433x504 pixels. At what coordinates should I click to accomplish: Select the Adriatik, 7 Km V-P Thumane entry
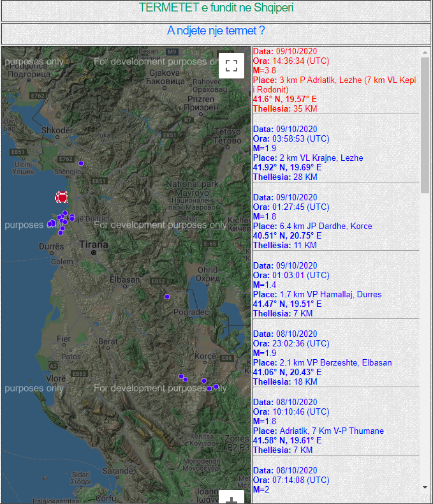point(335,426)
